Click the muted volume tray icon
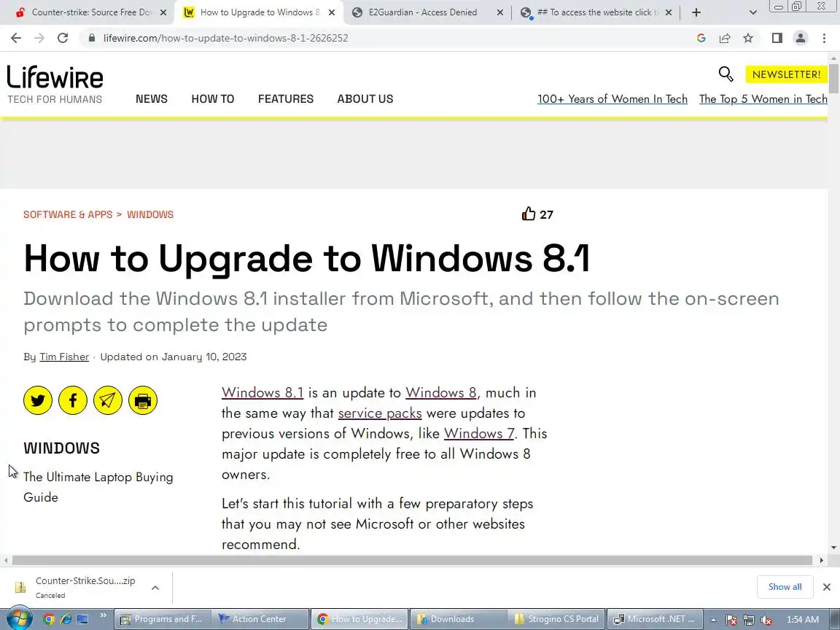This screenshot has height=630, width=840. (x=766, y=620)
